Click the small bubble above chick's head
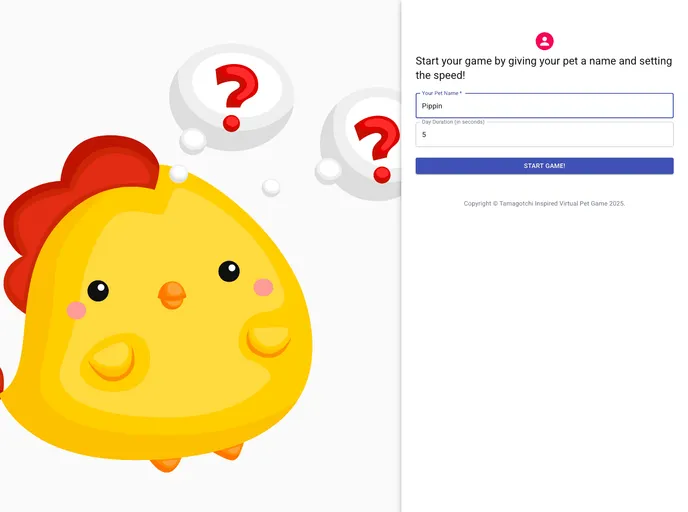The width and height of the screenshot is (688, 512). pos(179,174)
